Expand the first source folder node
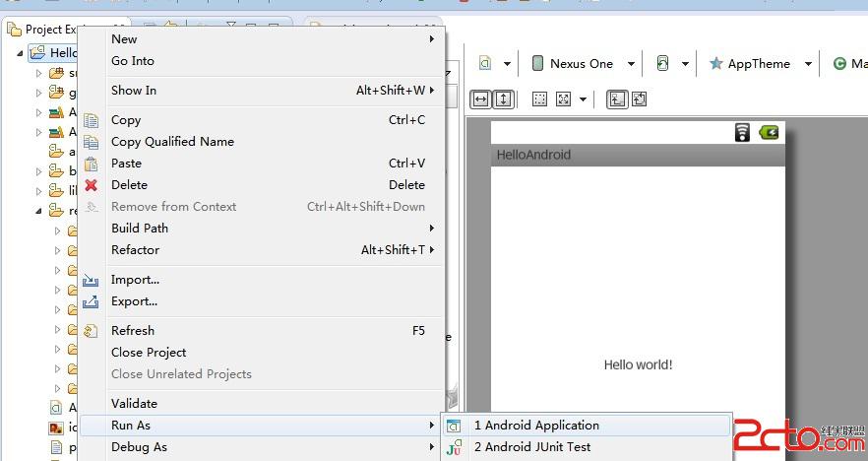The height and width of the screenshot is (461, 868). coord(38,73)
